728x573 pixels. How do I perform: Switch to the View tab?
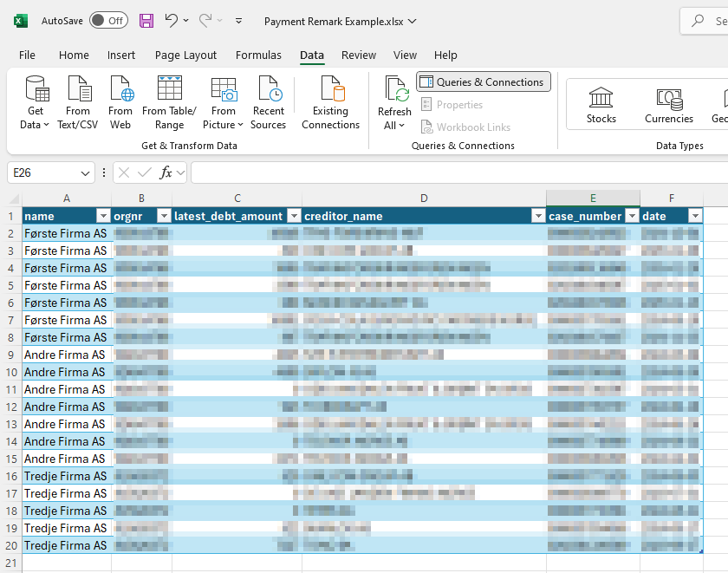[x=405, y=55]
